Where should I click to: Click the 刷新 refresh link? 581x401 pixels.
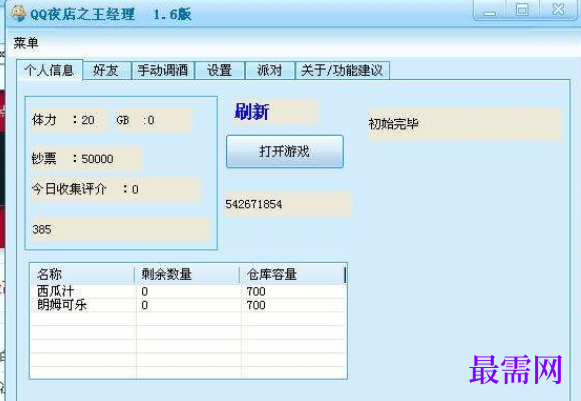coord(252,112)
